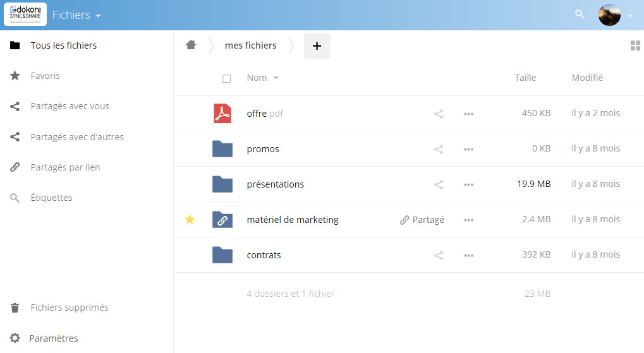This screenshot has width=644, height=353.
Task: Switch to grid view with the grid icon
Action: [635, 45]
